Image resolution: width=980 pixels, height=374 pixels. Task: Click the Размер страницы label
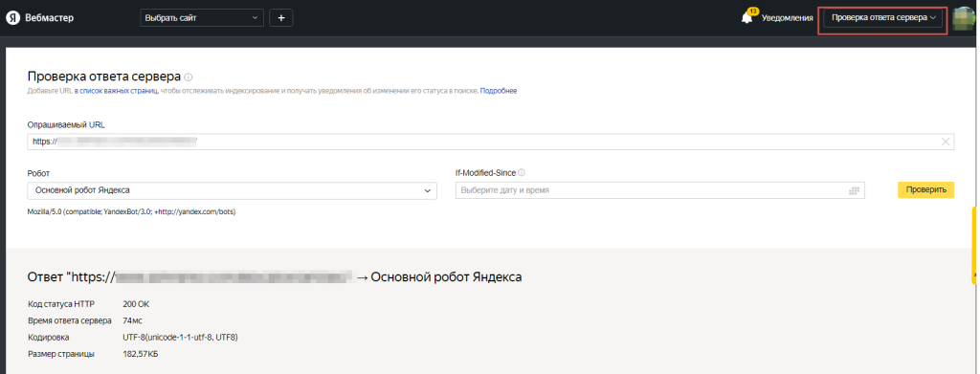(x=61, y=354)
